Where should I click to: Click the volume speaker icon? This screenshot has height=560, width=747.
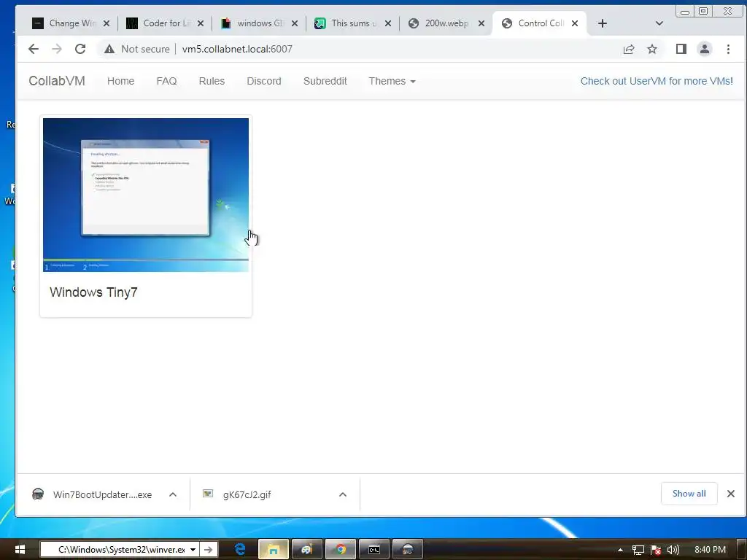673,550
